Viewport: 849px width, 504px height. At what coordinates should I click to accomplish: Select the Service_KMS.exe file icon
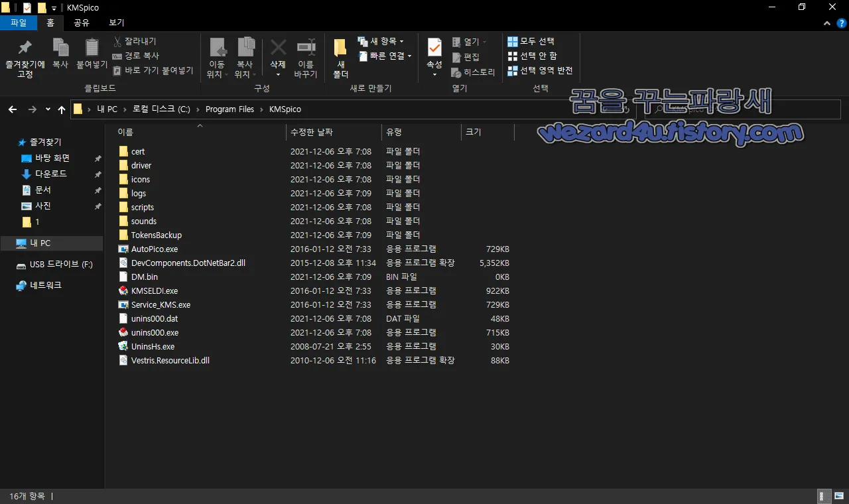click(x=123, y=304)
